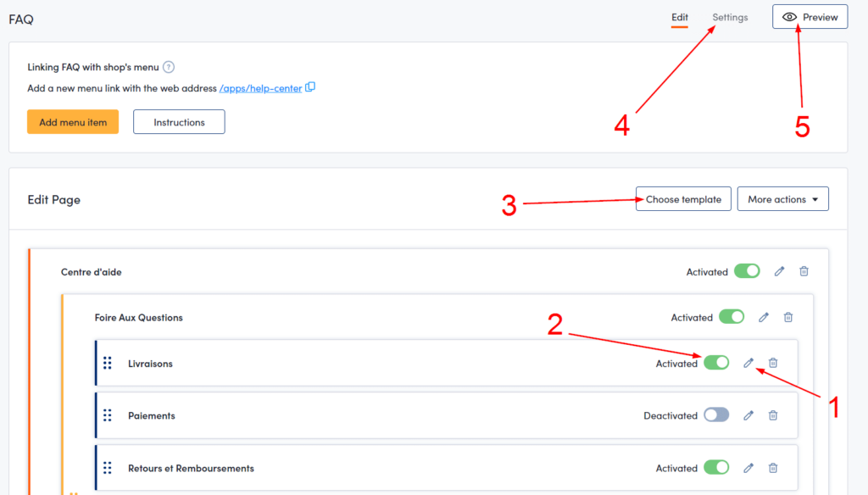Preview the FAQ page
This screenshot has width=868, height=495.
click(810, 17)
